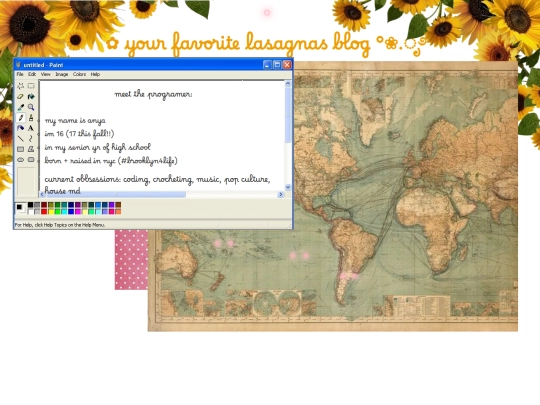This screenshot has width=540, height=405.
Task: Select the navy blue palette swatch
Action: point(71,205)
